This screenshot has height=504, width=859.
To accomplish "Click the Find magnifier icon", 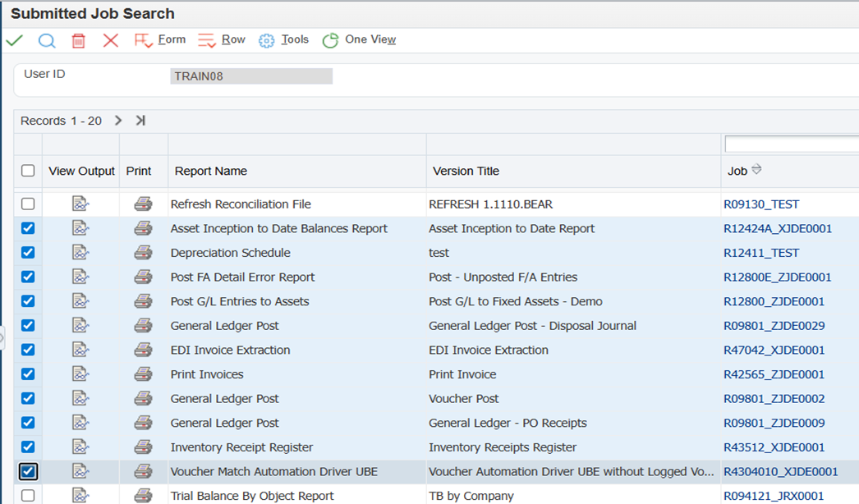I will 47,40.
